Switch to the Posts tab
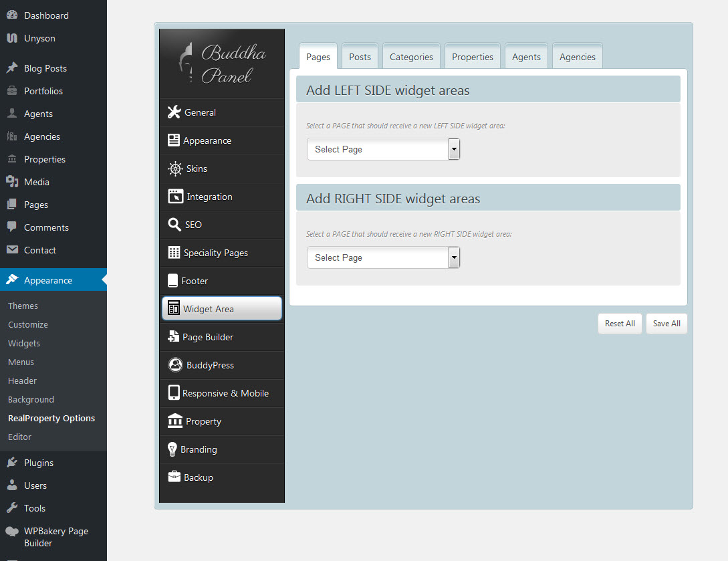 360,57
